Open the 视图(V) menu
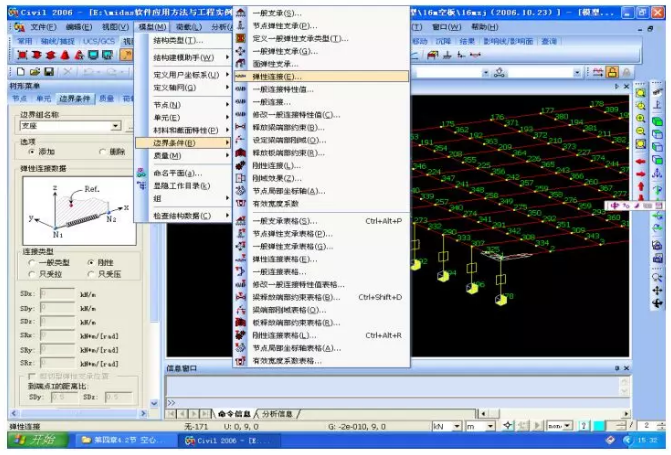 pyautogui.click(x=115, y=27)
